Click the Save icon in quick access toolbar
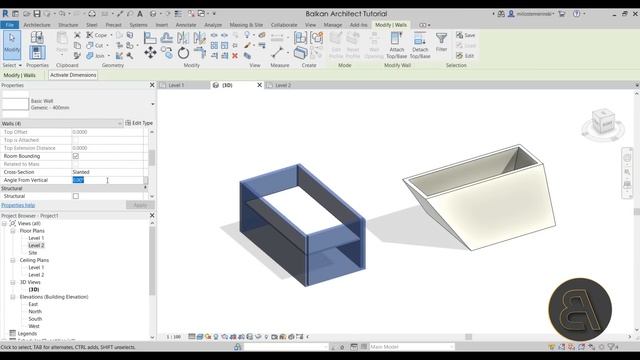Screen dimensions: 640x360 (x=37, y=14)
